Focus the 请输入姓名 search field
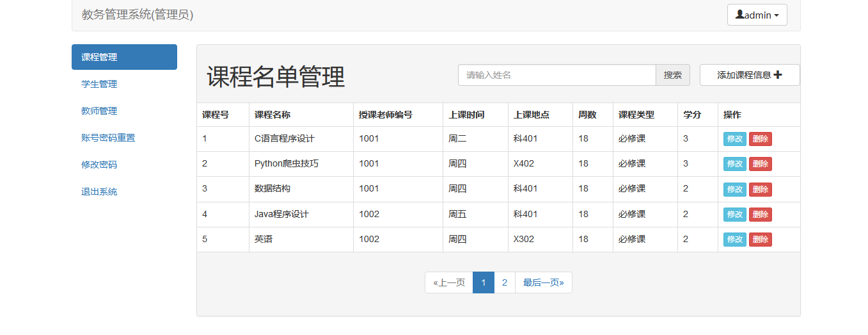 tap(556, 75)
